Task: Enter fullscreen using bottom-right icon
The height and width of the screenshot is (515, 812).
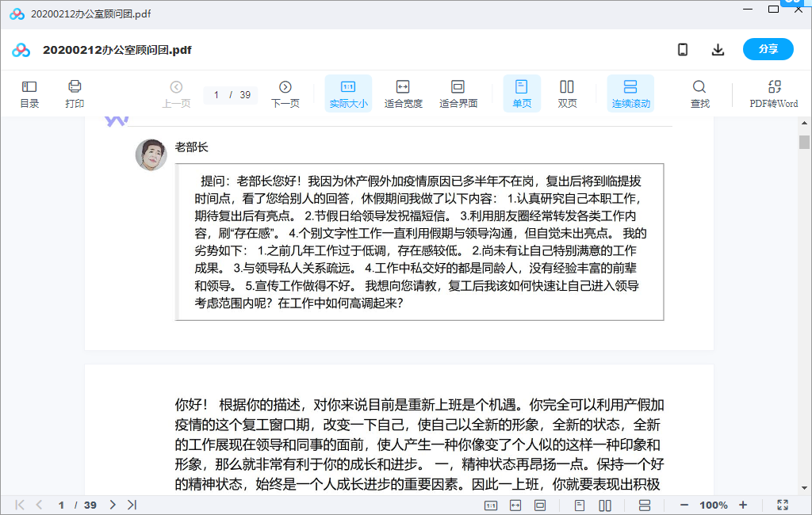Action: pyautogui.click(x=783, y=505)
